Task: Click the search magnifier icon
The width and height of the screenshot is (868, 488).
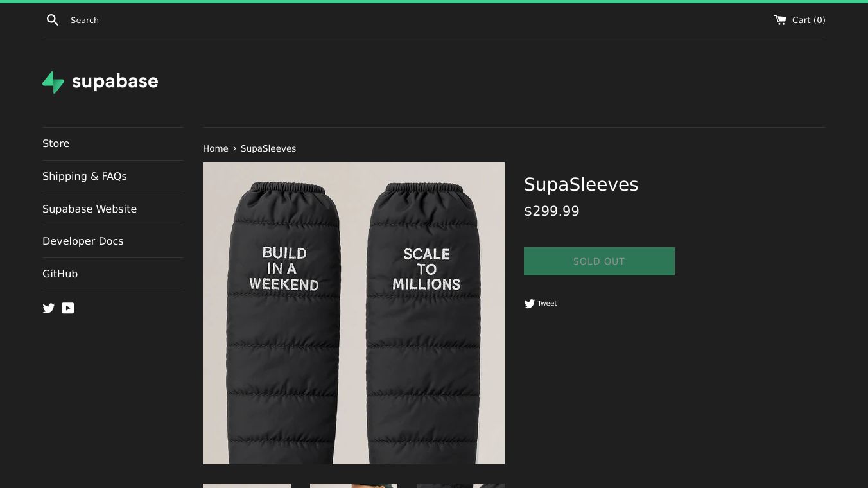Action: (x=53, y=20)
